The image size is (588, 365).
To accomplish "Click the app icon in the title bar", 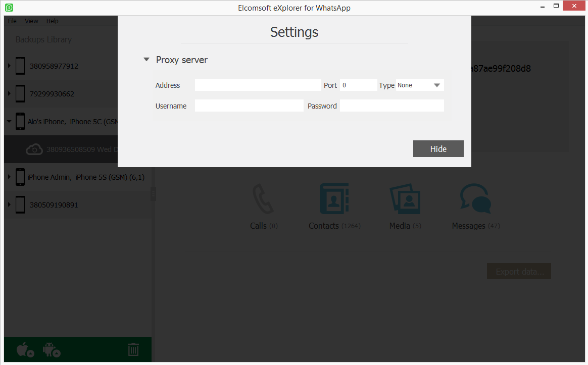I will click(x=9, y=8).
